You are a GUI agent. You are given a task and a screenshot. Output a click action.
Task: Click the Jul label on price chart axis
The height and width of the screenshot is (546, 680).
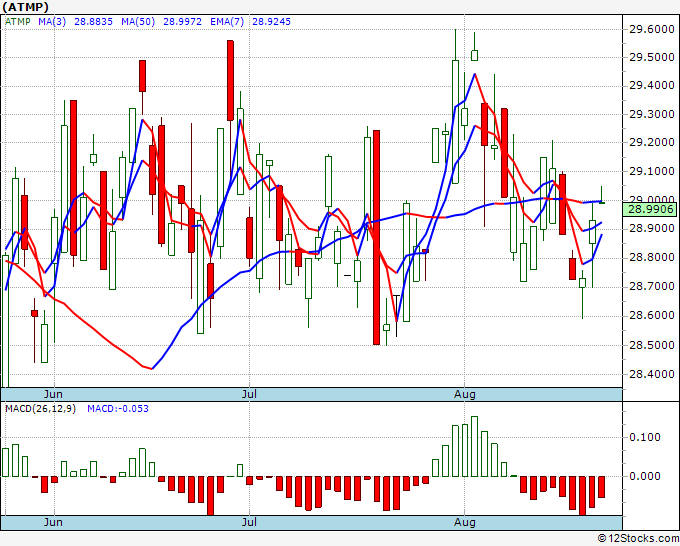249,394
